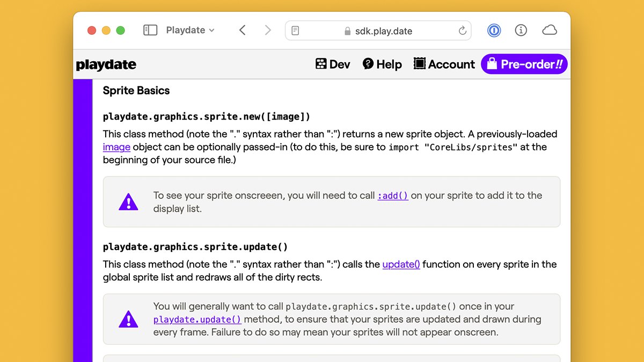Viewport: 644px width, 362px height.
Task: Show the Safari sidebar
Action: [x=150, y=31]
